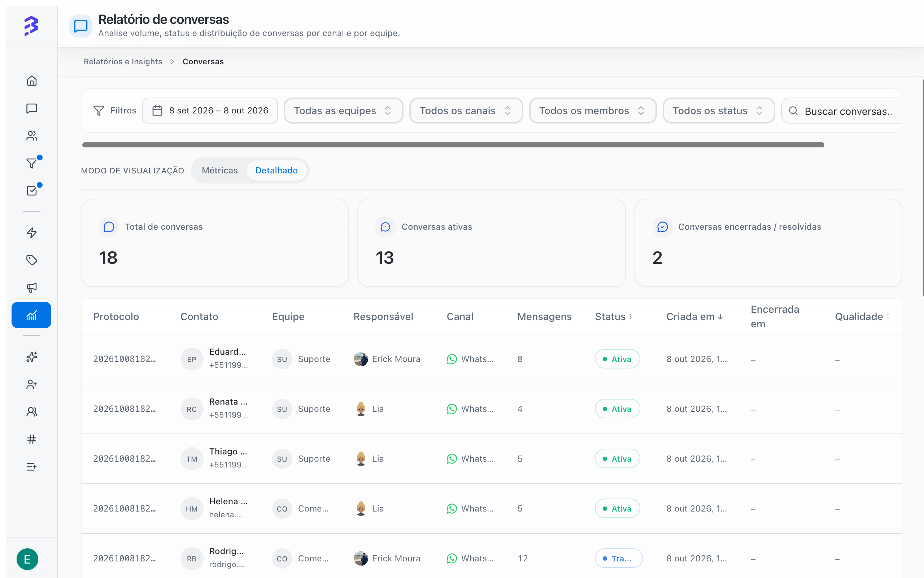This screenshot has height=578, width=924.
Task: Open the hashtag channels sidebar icon
Action: tap(32, 439)
